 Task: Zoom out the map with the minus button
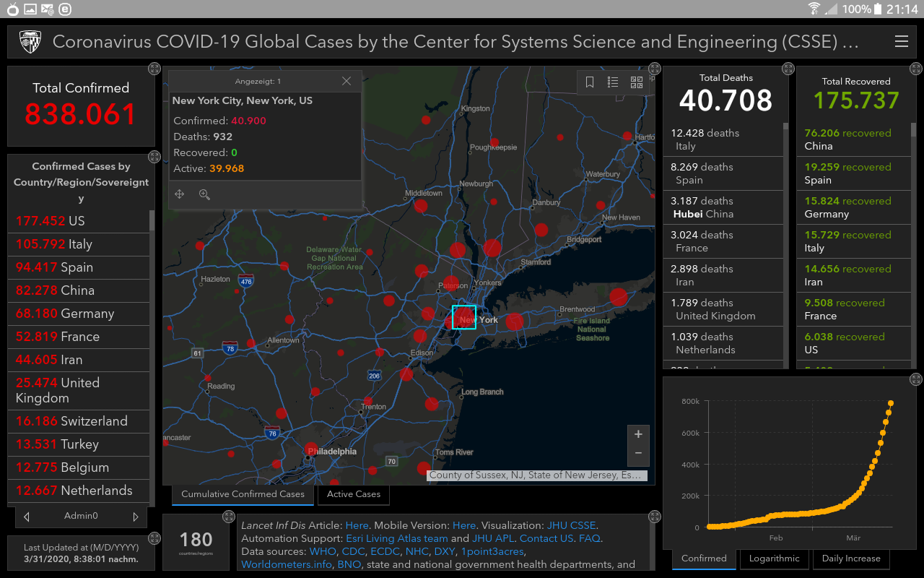(x=638, y=453)
